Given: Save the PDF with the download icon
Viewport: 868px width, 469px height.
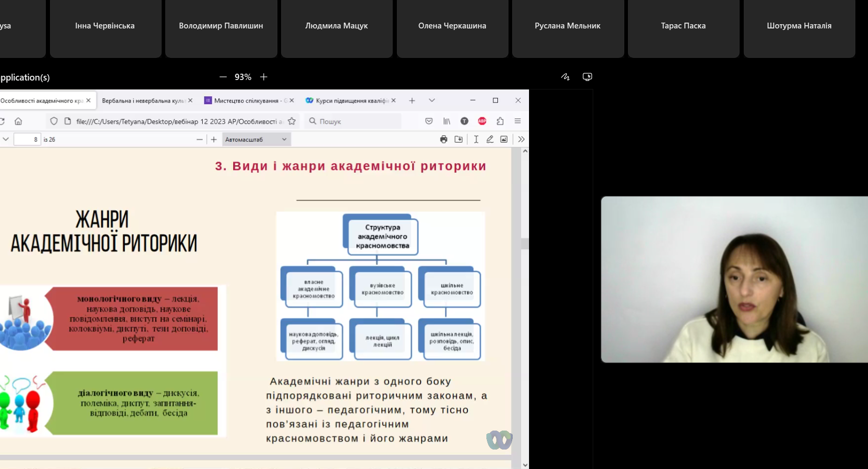Looking at the screenshot, I should (x=458, y=139).
